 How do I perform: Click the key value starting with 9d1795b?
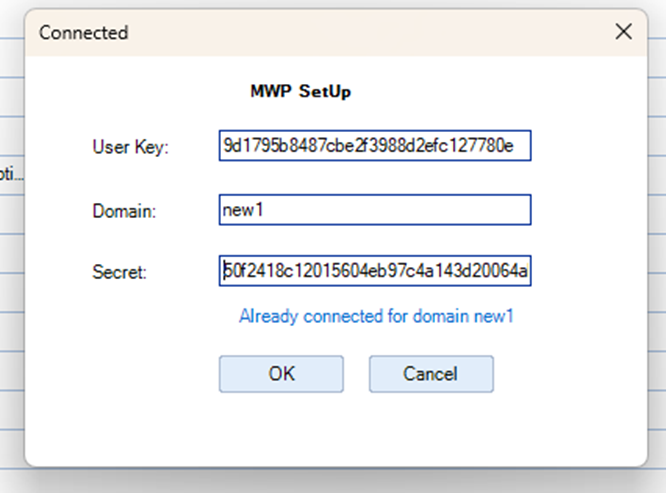pos(366,146)
